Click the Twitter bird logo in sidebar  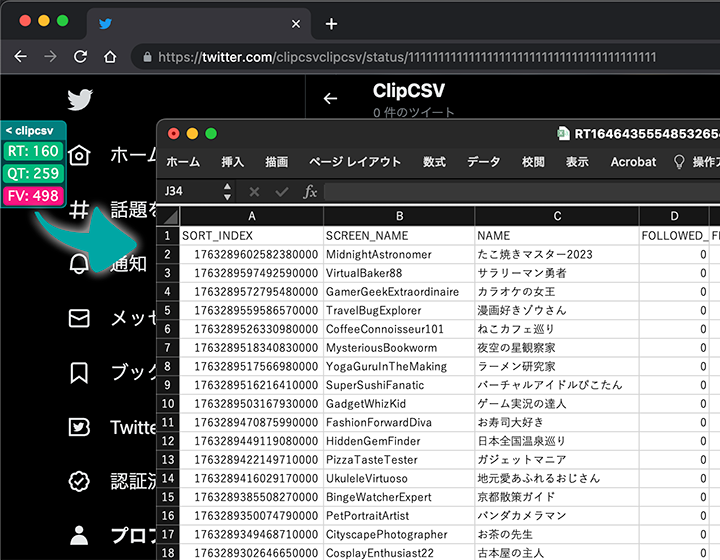click(x=80, y=100)
